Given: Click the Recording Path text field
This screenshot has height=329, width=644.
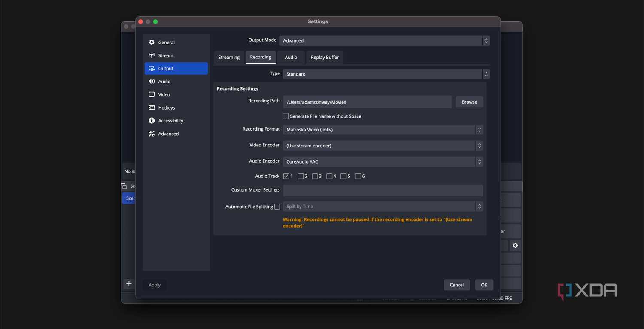Looking at the screenshot, I should tap(367, 102).
